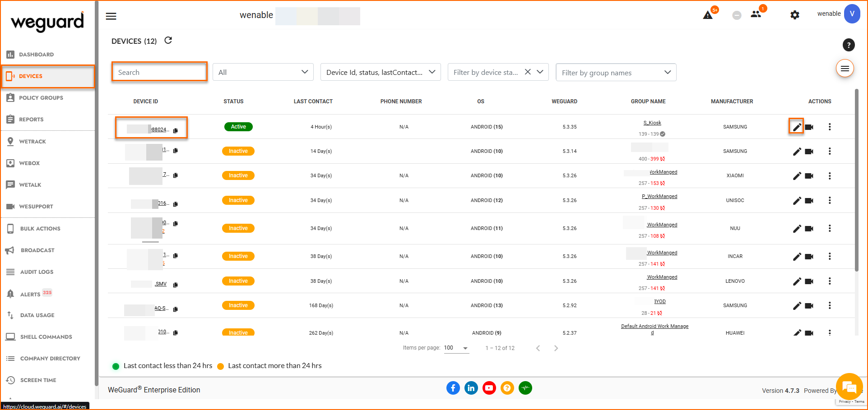This screenshot has width=868, height=410.
Task: Open Default Android Work Managed group link
Action: click(654, 329)
